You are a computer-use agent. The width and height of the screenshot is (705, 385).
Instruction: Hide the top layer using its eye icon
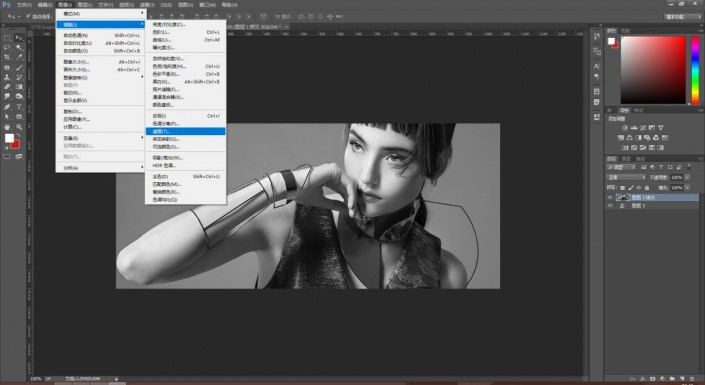[610, 197]
